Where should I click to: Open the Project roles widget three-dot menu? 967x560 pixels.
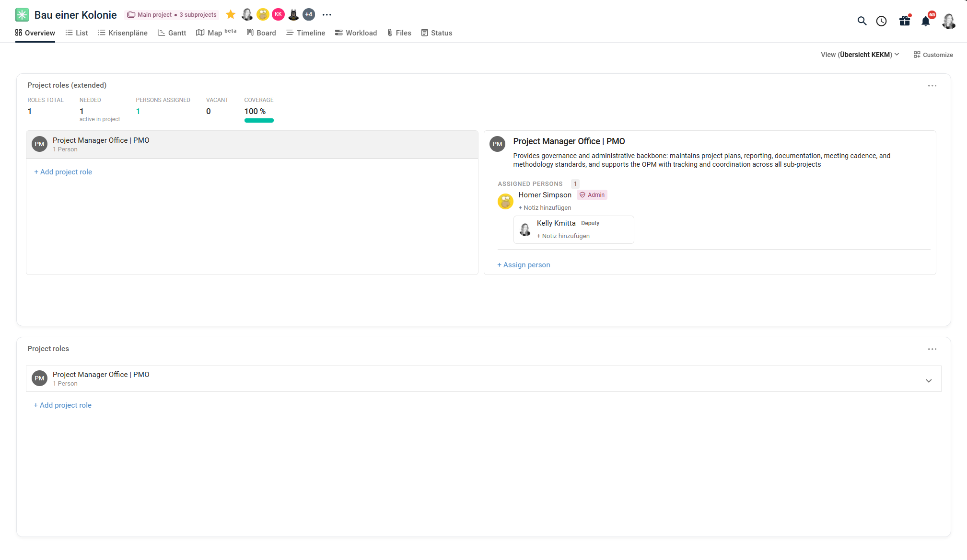[932, 349]
